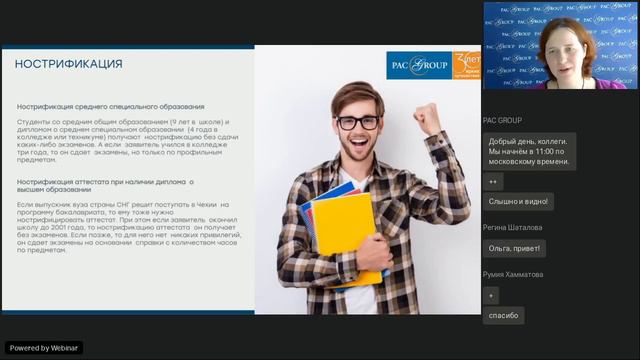The height and width of the screenshot is (360, 640).
Task: Click chat sender Регина Шаталова
Action: click(x=513, y=228)
